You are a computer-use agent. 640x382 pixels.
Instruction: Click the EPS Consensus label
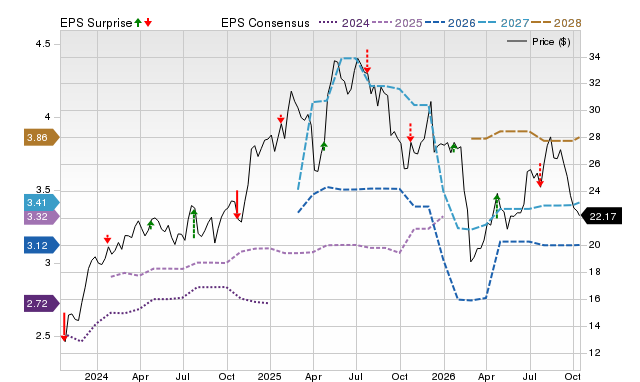[x=265, y=23]
